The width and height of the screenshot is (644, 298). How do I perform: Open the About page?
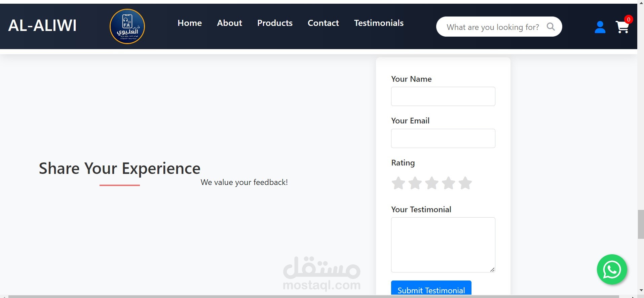pyautogui.click(x=229, y=23)
